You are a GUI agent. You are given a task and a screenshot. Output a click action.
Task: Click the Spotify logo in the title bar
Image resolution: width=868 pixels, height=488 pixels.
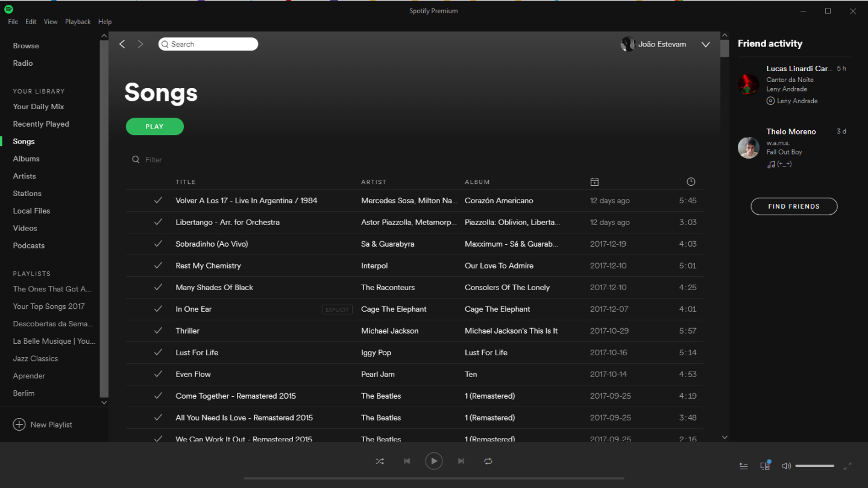click(x=8, y=10)
